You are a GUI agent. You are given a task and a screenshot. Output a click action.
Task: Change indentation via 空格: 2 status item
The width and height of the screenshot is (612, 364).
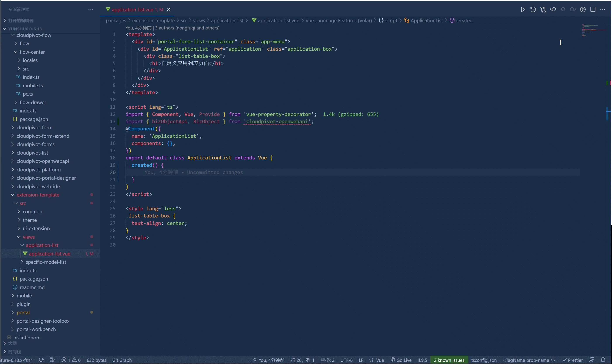[327, 360]
